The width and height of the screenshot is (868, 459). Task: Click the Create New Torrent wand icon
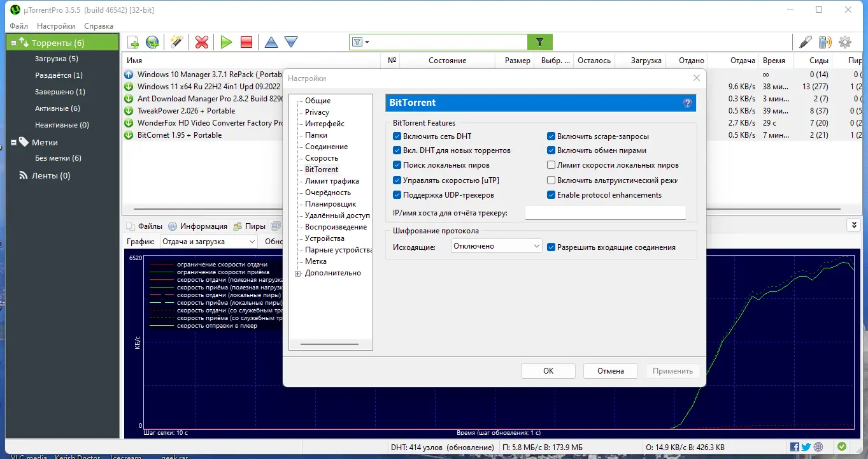[176, 43]
